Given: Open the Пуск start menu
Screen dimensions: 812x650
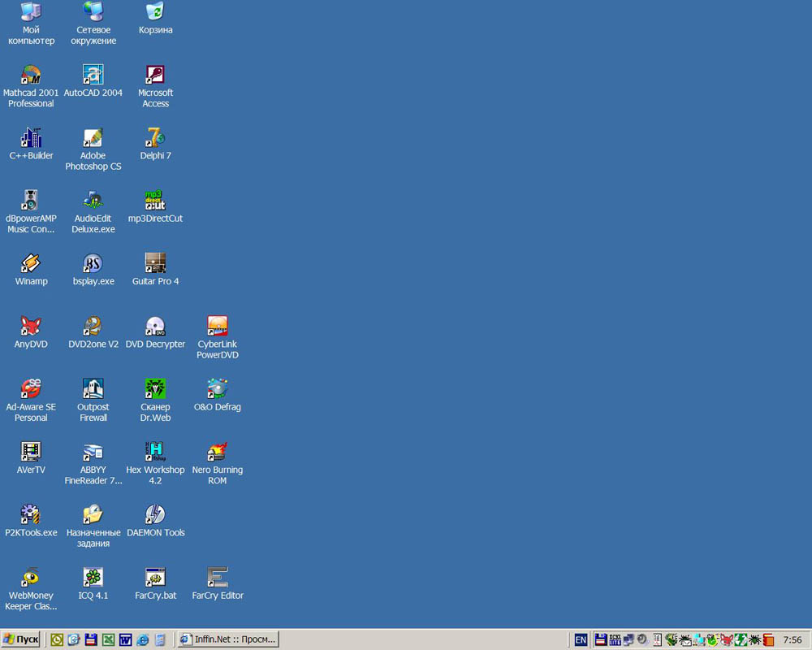Looking at the screenshot, I should point(21,639).
